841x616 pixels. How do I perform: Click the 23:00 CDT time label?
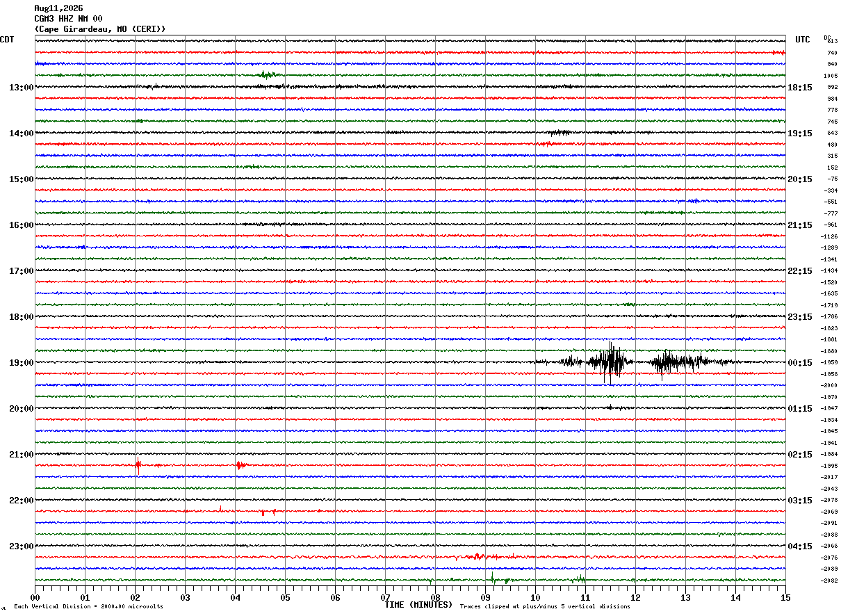[21, 546]
